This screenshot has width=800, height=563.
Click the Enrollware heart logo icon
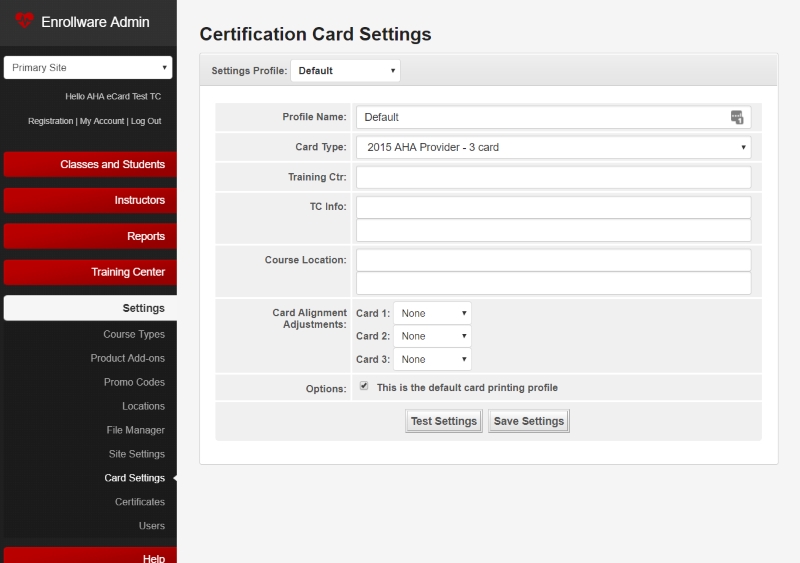[x=24, y=20]
